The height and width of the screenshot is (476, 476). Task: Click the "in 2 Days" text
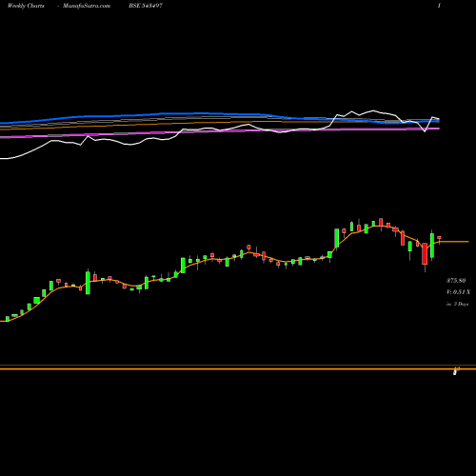coord(457,304)
